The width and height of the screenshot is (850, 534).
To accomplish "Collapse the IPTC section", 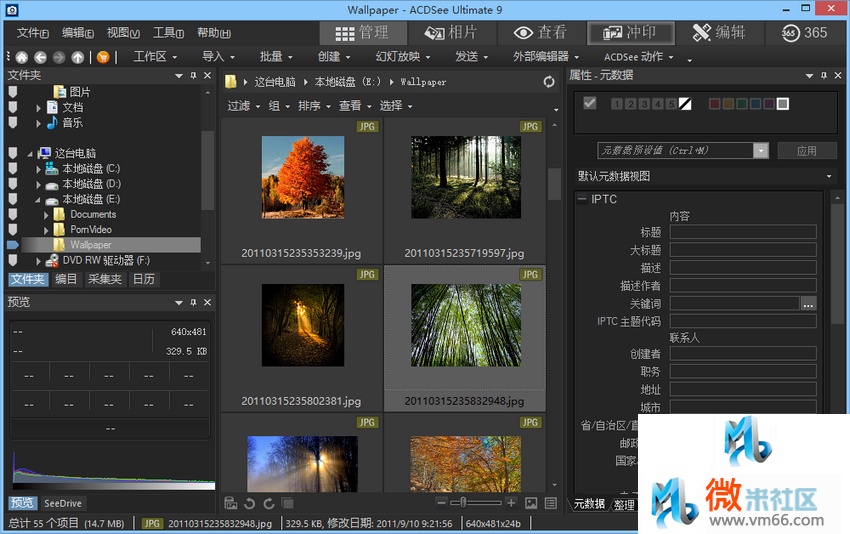I will pos(582,199).
